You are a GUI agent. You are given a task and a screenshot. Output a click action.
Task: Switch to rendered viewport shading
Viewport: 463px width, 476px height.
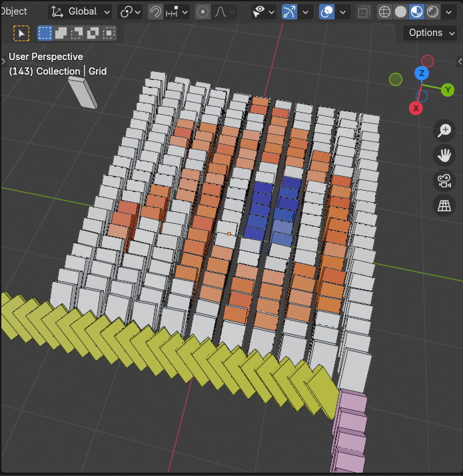click(x=432, y=12)
